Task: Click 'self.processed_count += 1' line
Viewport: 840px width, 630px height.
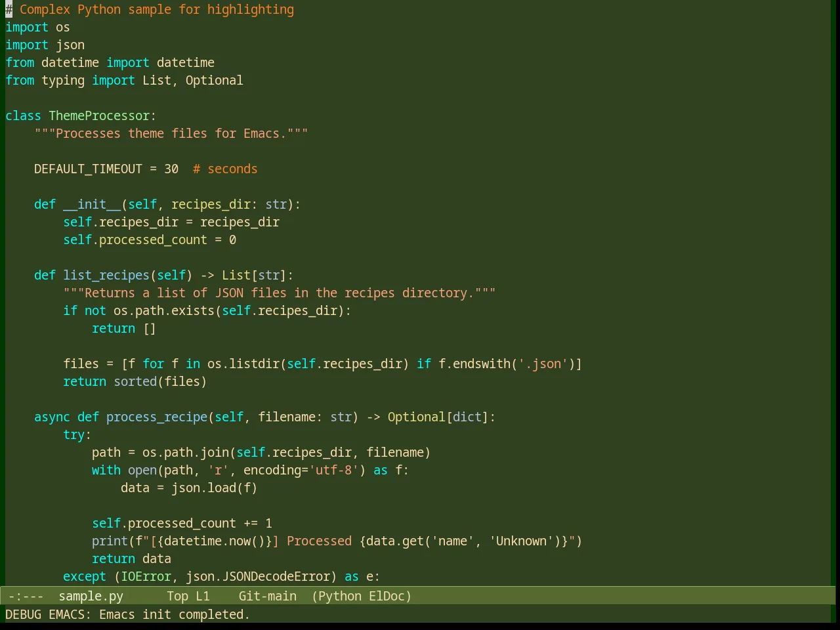Action: click(182, 523)
